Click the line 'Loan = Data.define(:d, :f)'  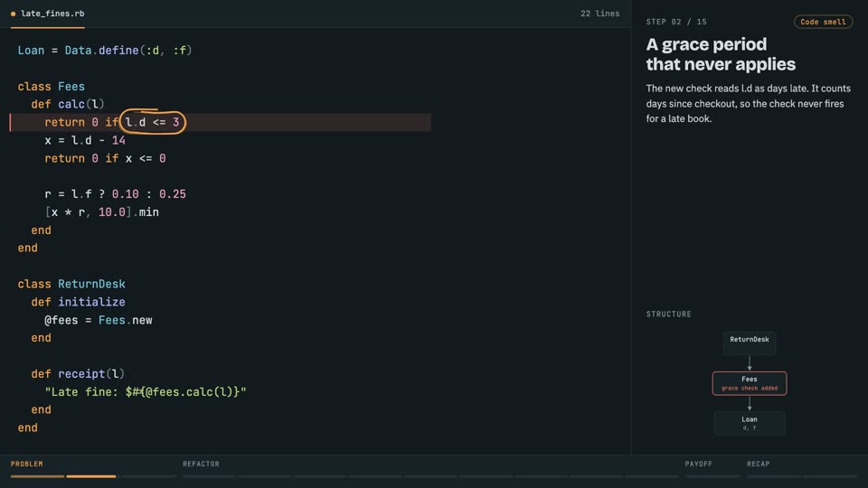[105, 51]
